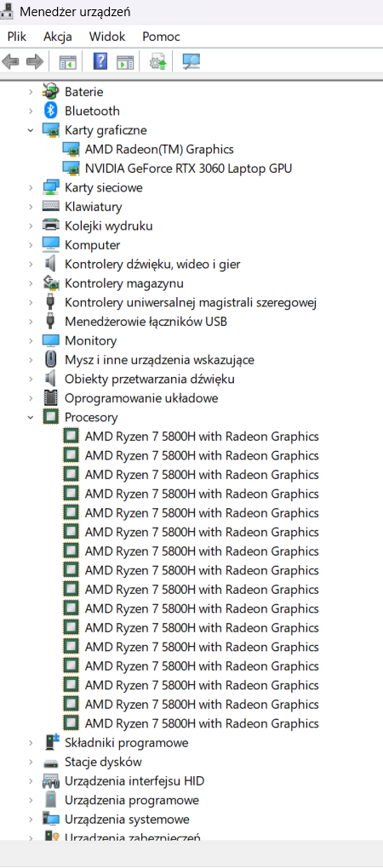Screen dimensions: 383x868
Task: Select the first AMD Ryzen 7 5800H entry
Action: point(202,437)
